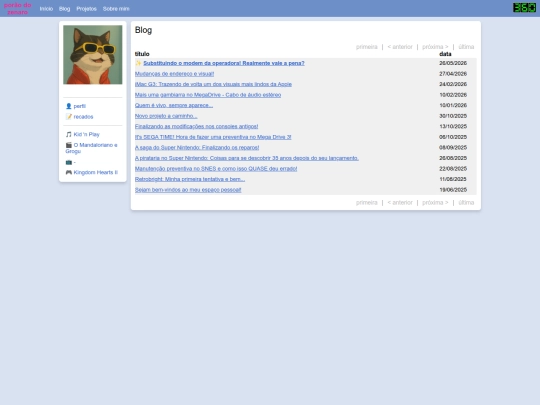This screenshot has height=405, width=540.
Task: Open the perfil link in the sidebar
Action: coord(80,106)
